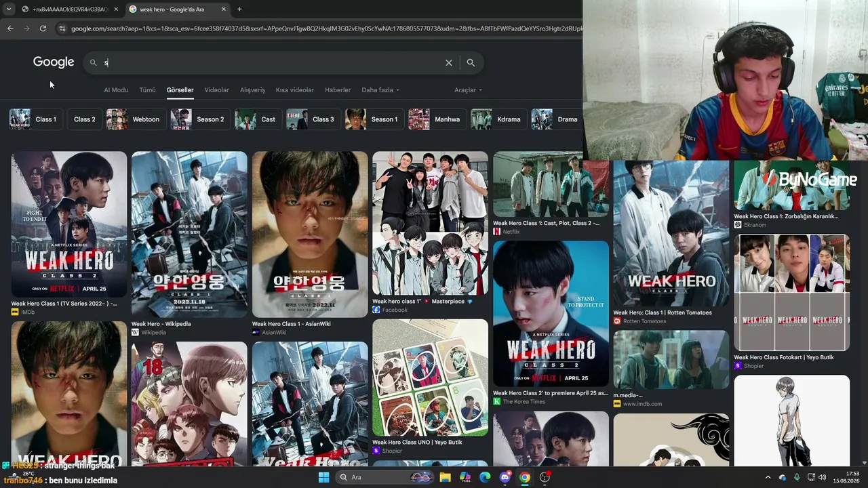Open the Netflix 'Cast, Plot, Class 2' image
The image size is (868, 488).
click(551, 184)
